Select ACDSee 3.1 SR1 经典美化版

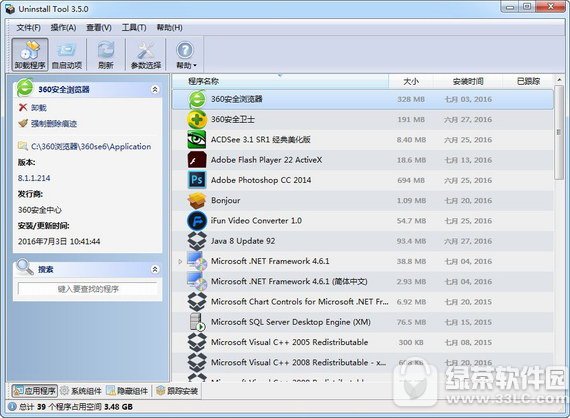point(261,140)
